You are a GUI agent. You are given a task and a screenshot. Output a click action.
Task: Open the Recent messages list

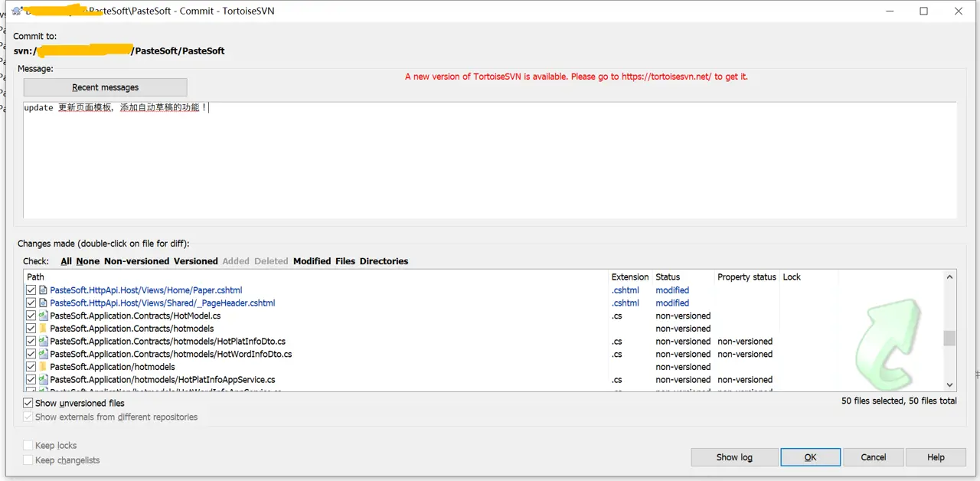(x=106, y=87)
